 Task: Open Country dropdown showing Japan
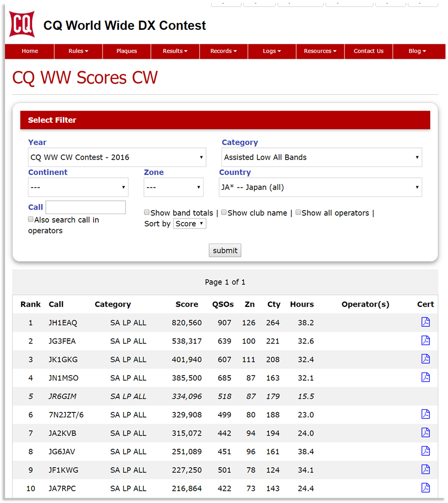point(320,188)
